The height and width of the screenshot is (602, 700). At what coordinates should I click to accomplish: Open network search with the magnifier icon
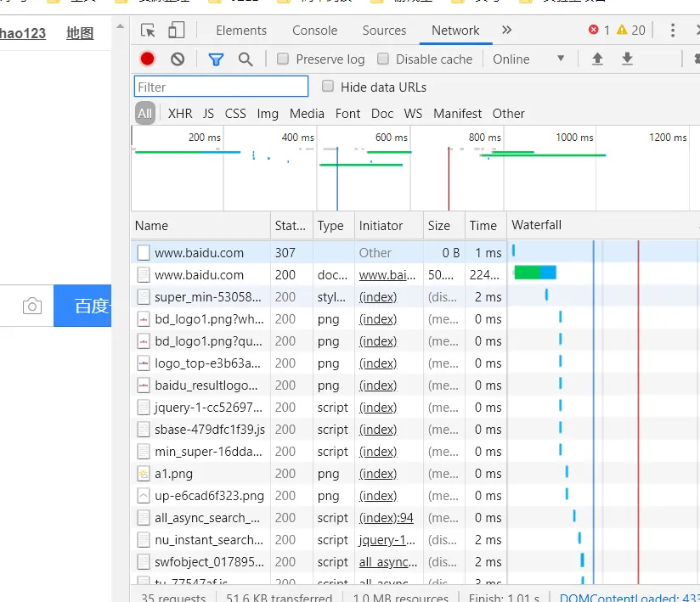point(246,59)
